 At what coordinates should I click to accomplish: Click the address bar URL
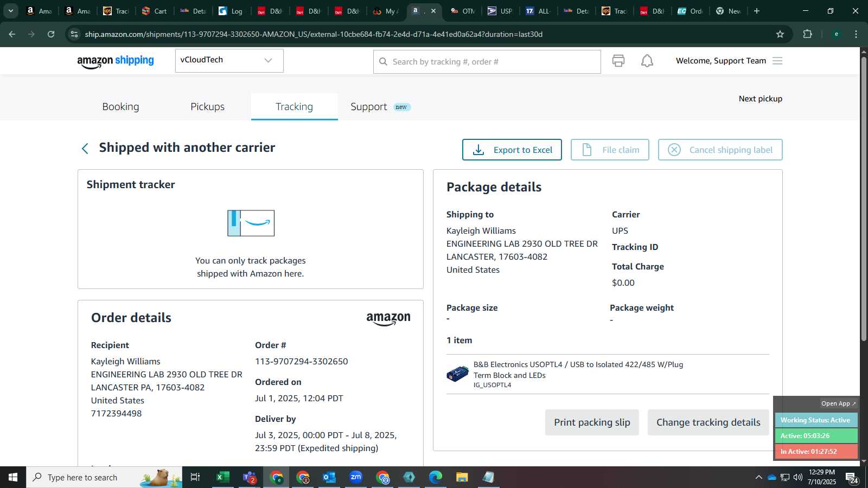(x=314, y=34)
